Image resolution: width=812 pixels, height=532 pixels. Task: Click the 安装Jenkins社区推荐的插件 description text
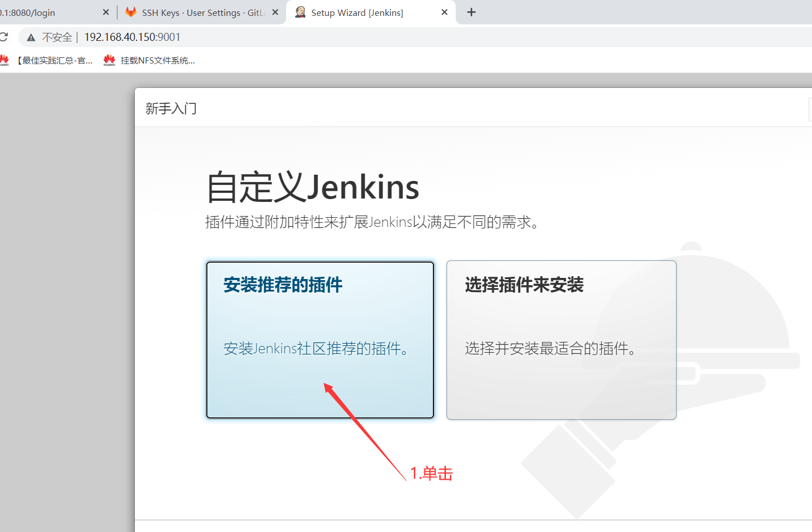316,348
